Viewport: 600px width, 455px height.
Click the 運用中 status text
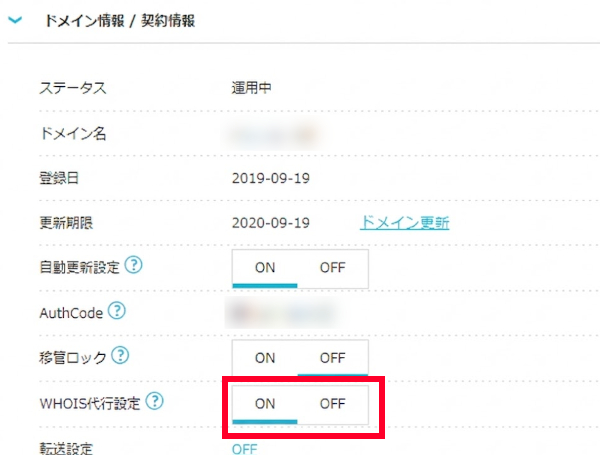pyautogui.click(x=252, y=87)
